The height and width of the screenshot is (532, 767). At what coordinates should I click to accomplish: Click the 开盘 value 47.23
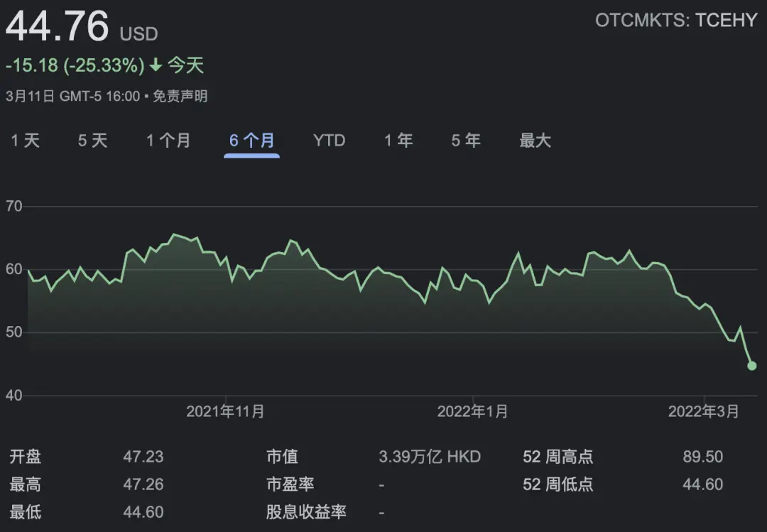(143, 457)
